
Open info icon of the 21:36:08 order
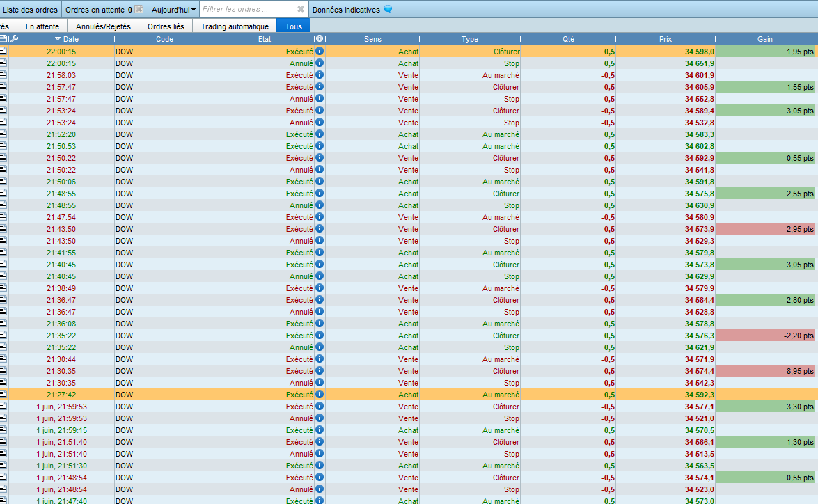pyautogui.click(x=320, y=323)
